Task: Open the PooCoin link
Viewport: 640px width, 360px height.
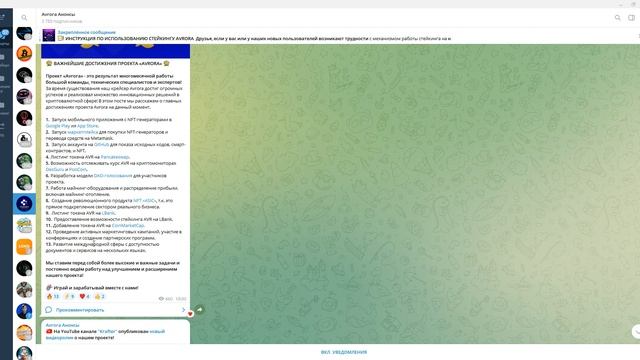Action: click(78, 169)
